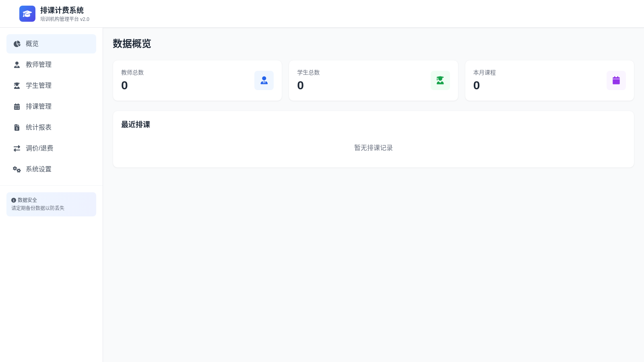Screen dimensions: 644x362
Task: Open the 统计报表 section
Action: point(51,128)
